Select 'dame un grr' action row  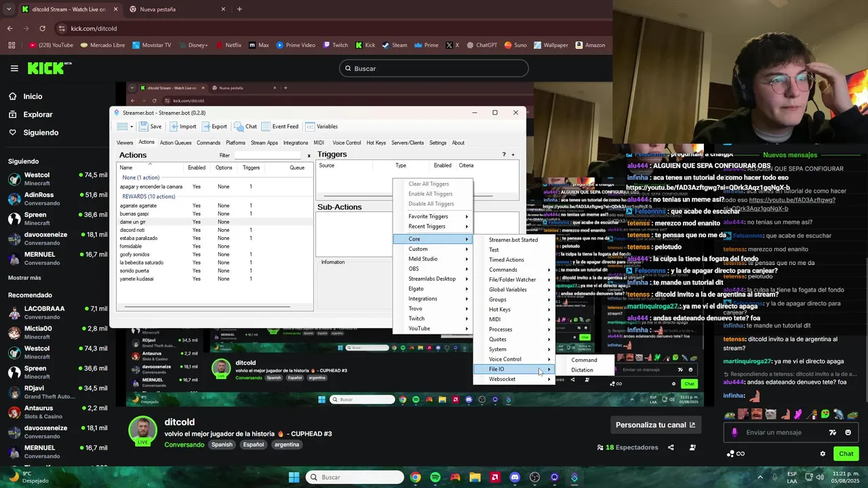pyautogui.click(x=214, y=222)
